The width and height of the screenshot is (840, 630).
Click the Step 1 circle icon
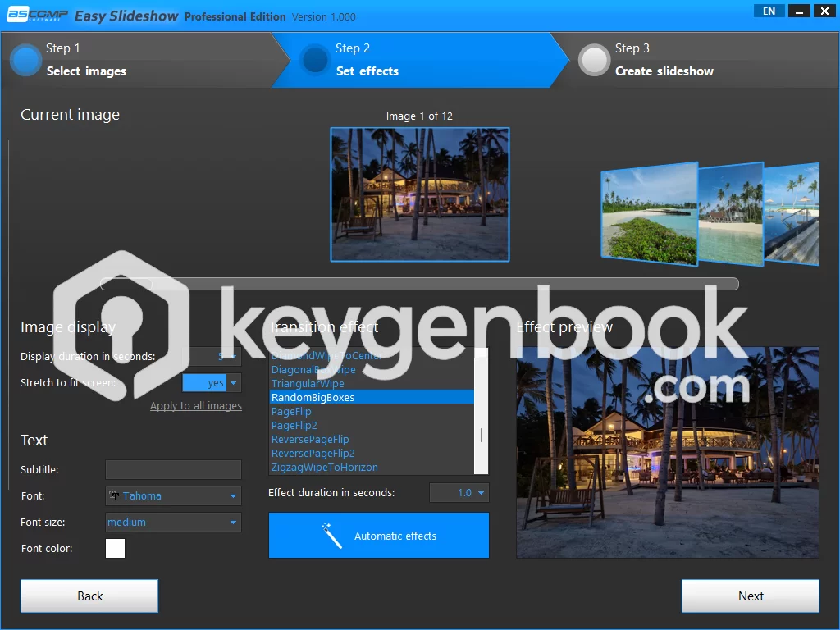coord(26,60)
